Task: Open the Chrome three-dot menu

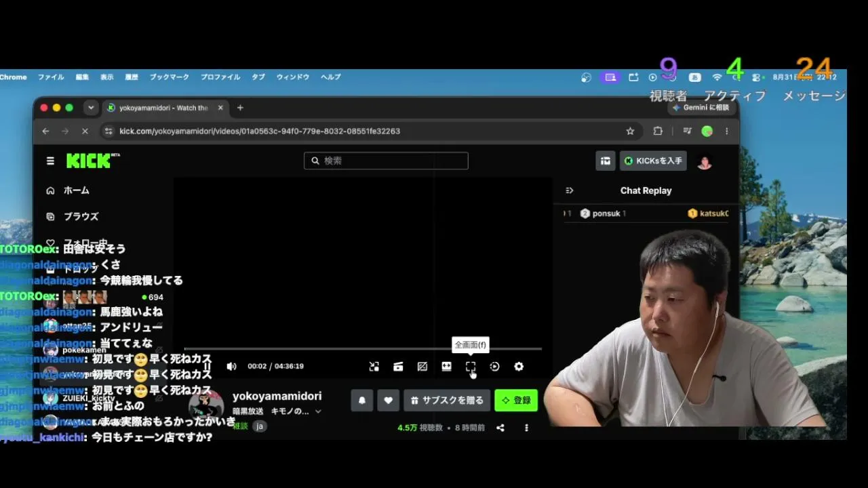Action: tap(727, 131)
